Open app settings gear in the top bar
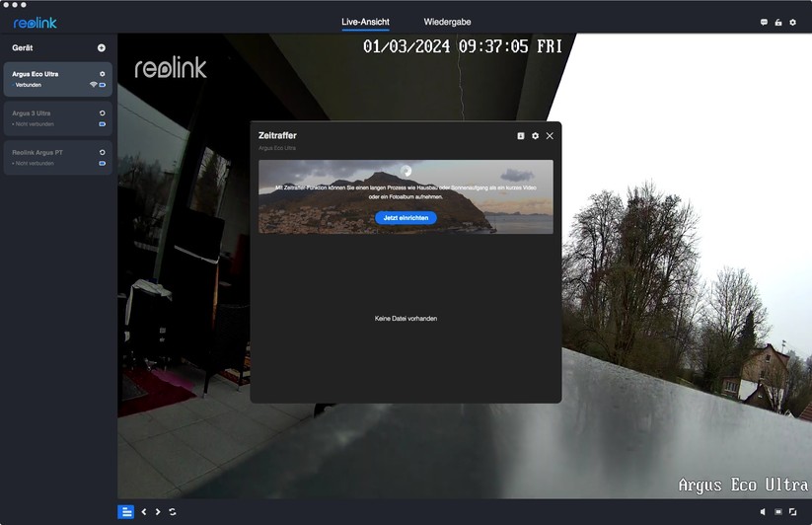Viewport: 812px width, 525px height. click(x=793, y=23)
